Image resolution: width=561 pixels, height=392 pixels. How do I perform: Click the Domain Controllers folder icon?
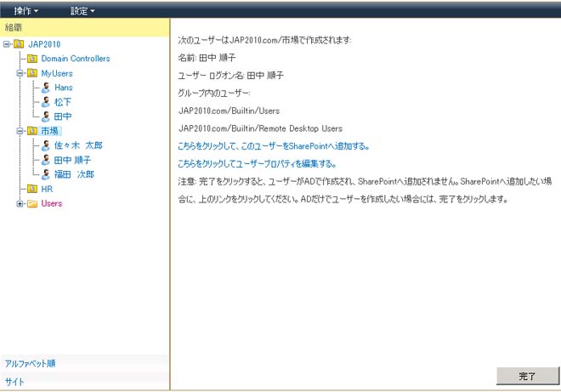32,59
